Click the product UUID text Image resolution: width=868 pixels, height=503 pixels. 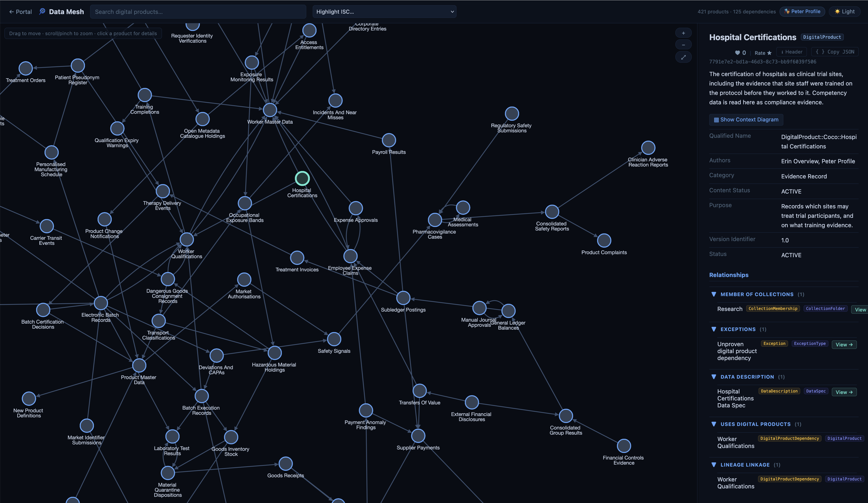(x=762, y=62)
